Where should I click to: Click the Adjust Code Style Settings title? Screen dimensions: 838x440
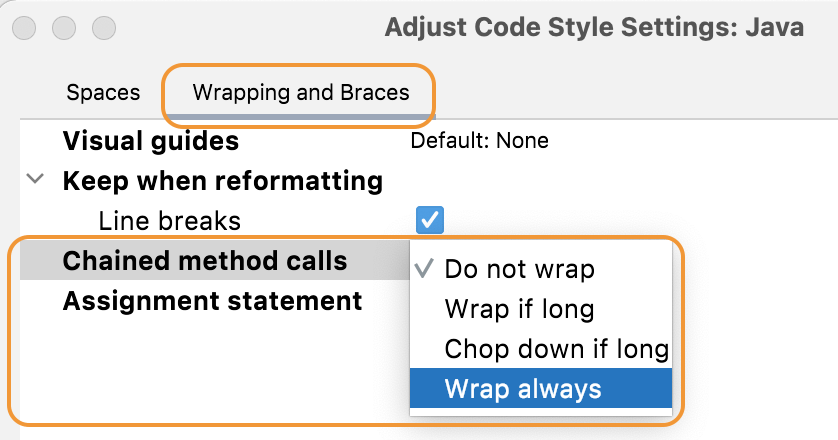(x=594, y=27)
